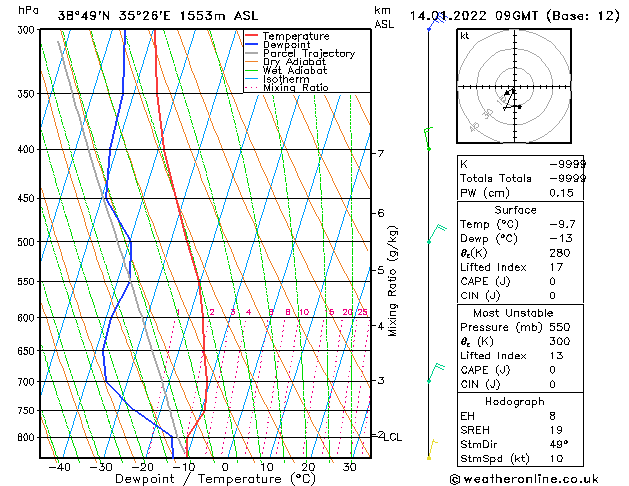This screenshot has width=629, height=486.
Task: Click the red Temperature legend line
Action: point(252,36)
